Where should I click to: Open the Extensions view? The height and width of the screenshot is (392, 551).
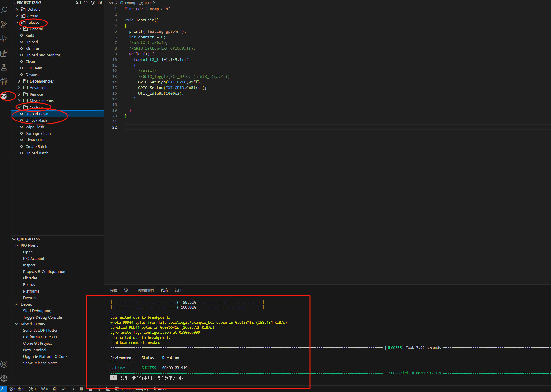pos(4,53)
